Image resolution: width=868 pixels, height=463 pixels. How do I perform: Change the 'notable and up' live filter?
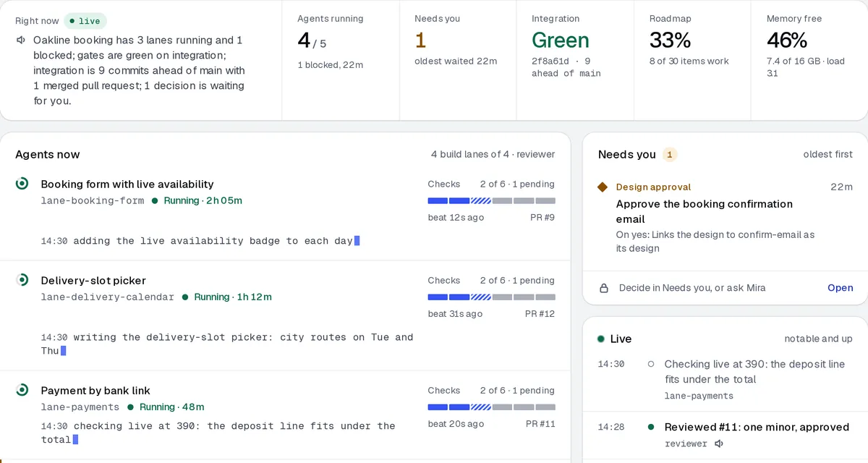click(x=818, y=339)
